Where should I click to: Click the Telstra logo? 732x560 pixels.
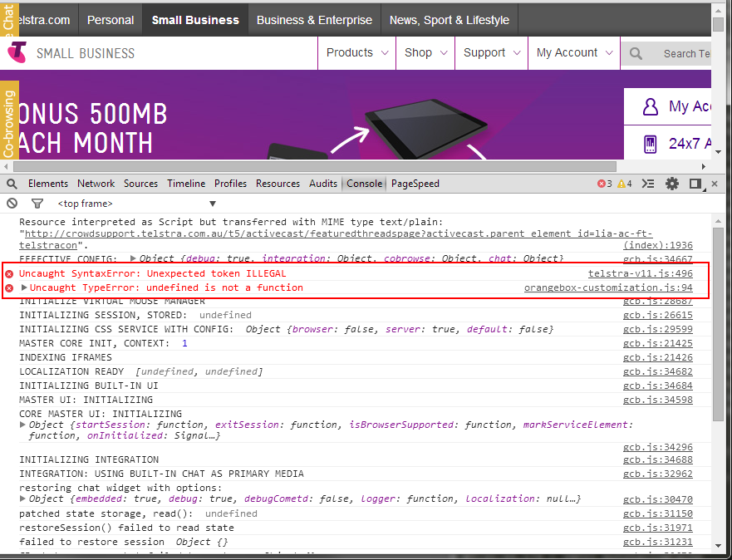[17, 53]
